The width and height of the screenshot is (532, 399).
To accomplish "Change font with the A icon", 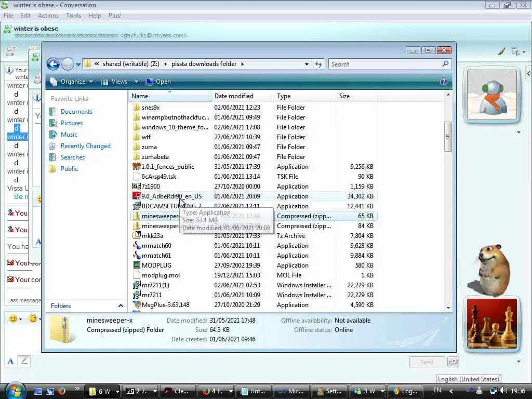I will (10, 362).
